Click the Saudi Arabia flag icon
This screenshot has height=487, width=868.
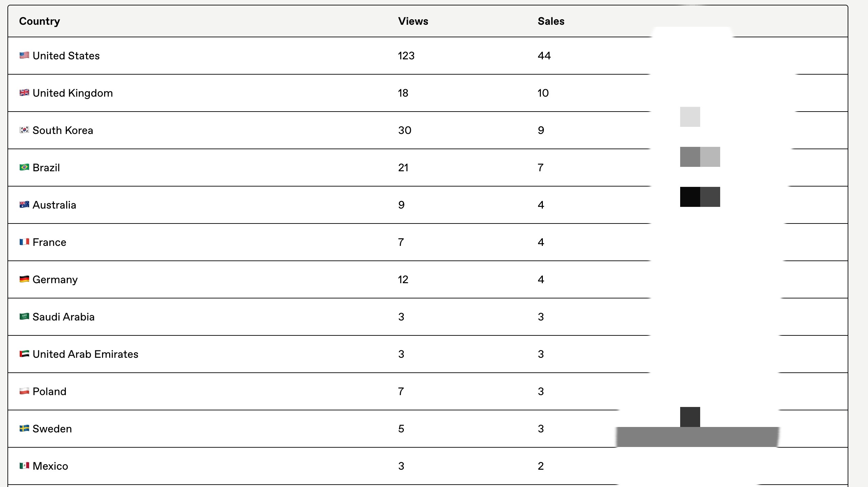click(x=24, y=316)
